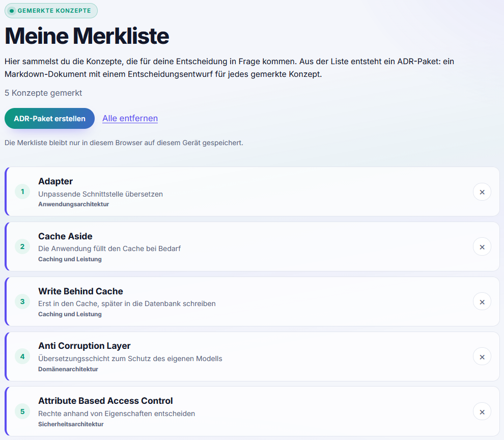Remove Attribute Based Access Control entry
504x440 pixels.
(x=482, y=412)
